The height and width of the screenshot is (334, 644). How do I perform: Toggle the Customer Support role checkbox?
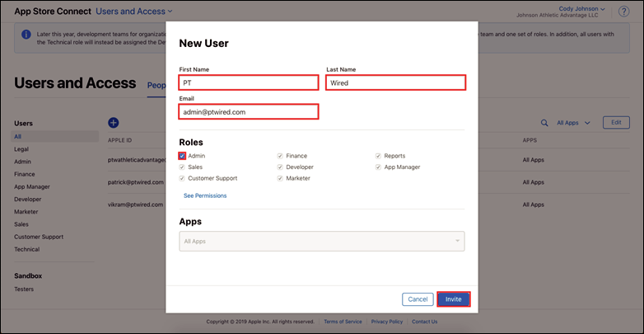point(182,178)
